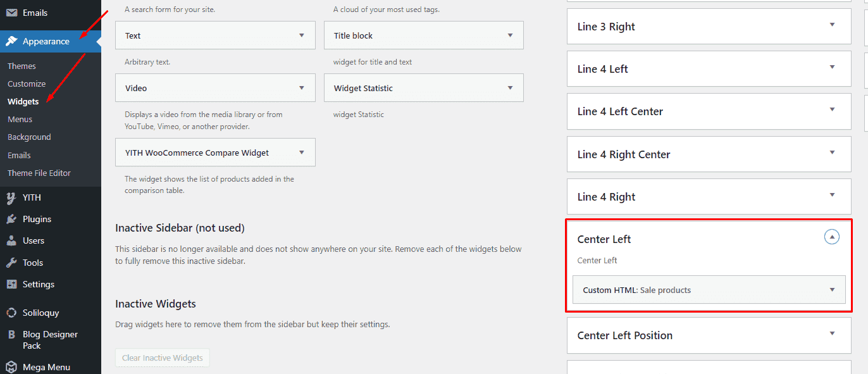The height and width of the screenshot is (374, 868).
Task: Open the Themes submenu item
Action: click(x=22, y=66)
